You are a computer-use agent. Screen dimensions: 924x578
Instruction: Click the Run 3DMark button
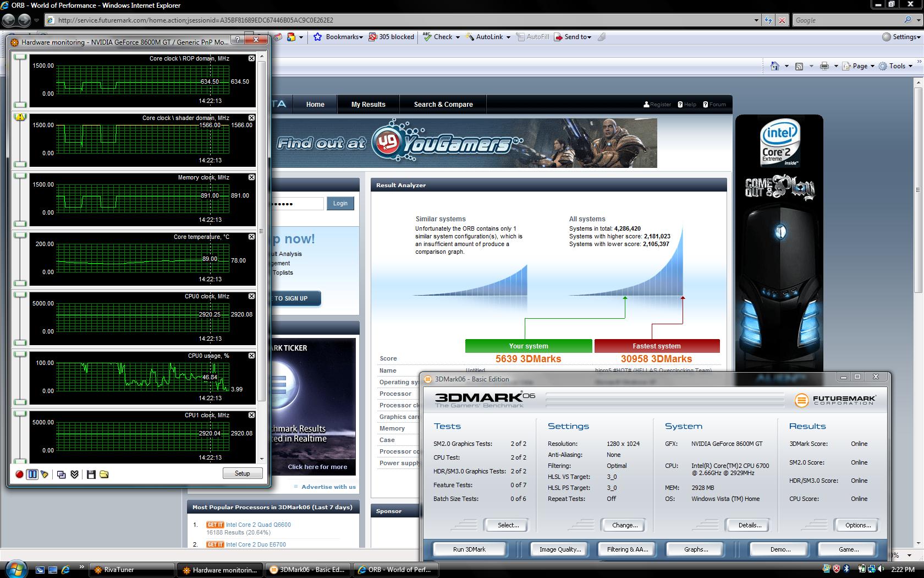[x=469, y=549]
